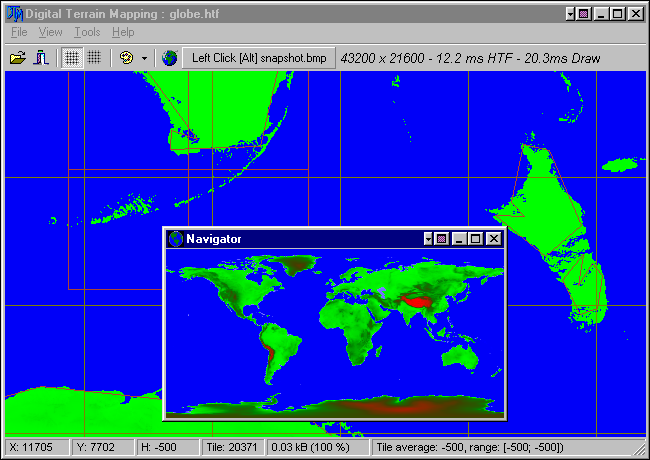The height and width of the screenshot is (460, 650).
Task: Open the File menu
Action: click(19, 32)
